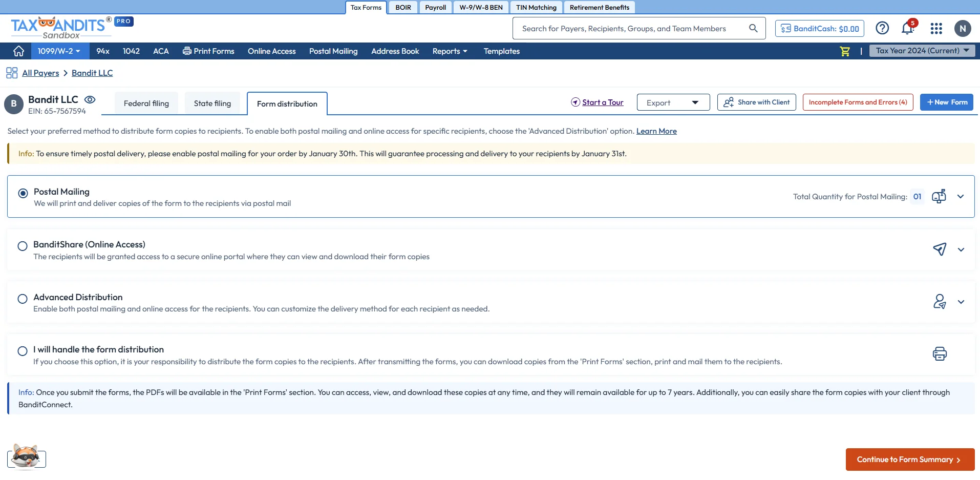Click the New Form button
Viewport: 980px width, 480px height.
coord(947,102)
